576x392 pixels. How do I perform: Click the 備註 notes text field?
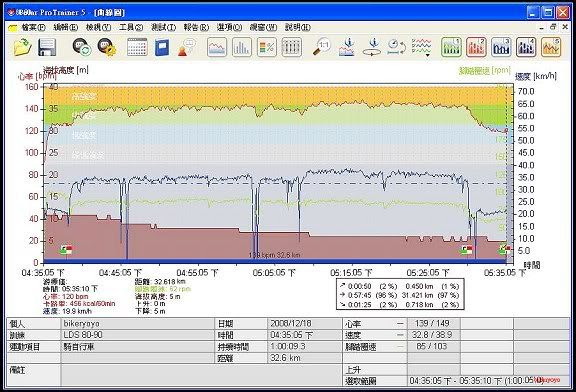pyautogui.click(x=201, y=375)
